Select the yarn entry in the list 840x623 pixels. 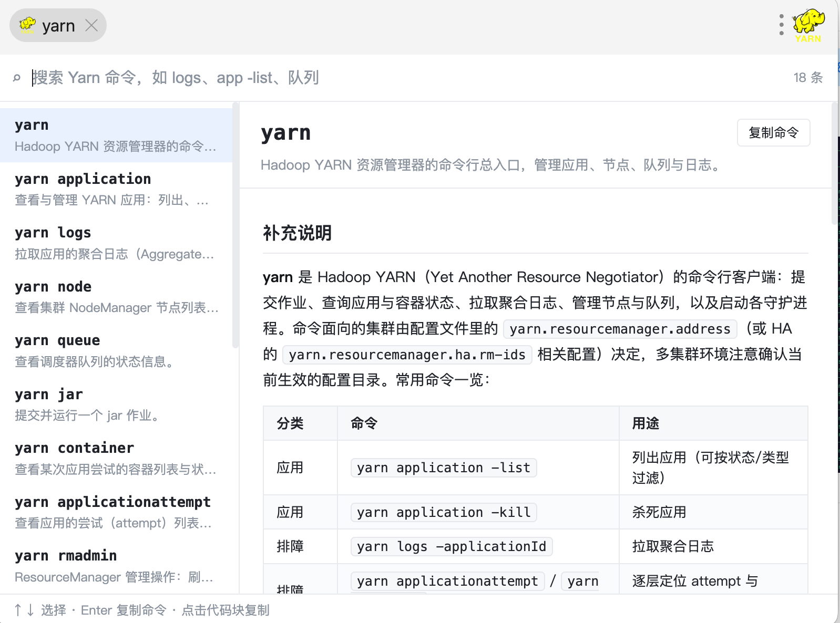(116, 135)
